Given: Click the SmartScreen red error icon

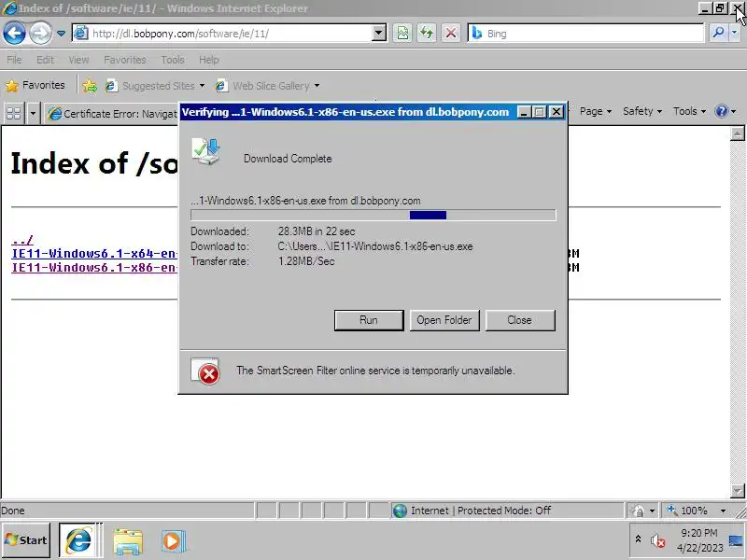Looking at the screenshot, I should coord(205,371).
